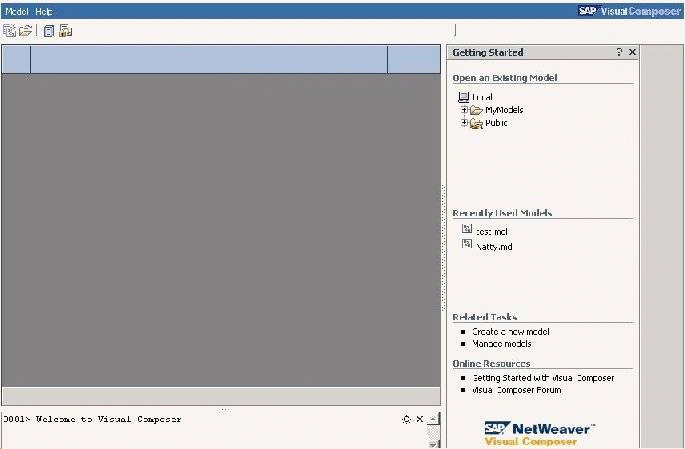Click the fourth toolbar icon, rightmost in toolbar
The height and width of the screenshot is (449, 685).
pos(65,31)
